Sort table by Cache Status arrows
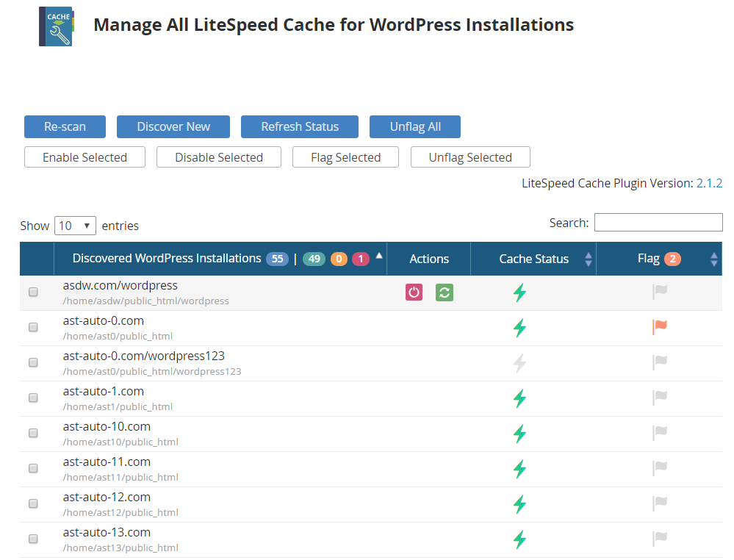The image size is (734, 560). point(589,259)
